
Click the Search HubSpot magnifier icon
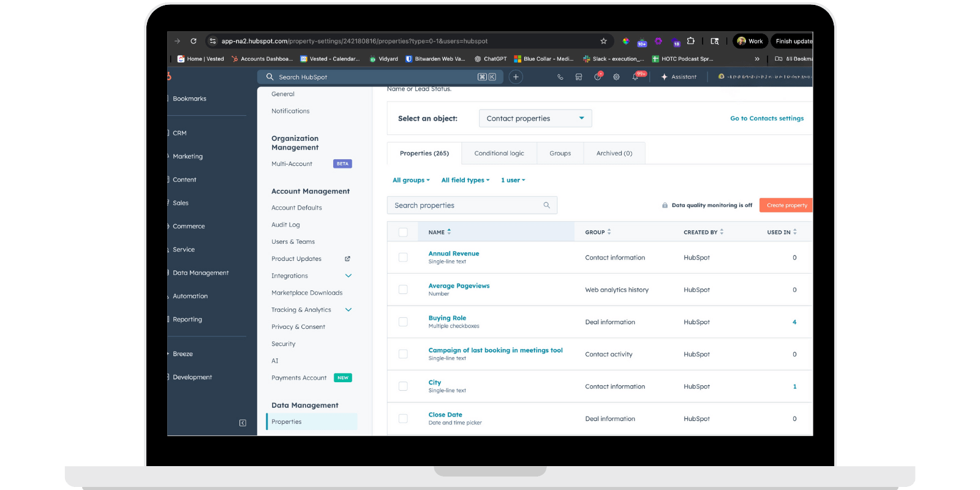click(269, 77)
